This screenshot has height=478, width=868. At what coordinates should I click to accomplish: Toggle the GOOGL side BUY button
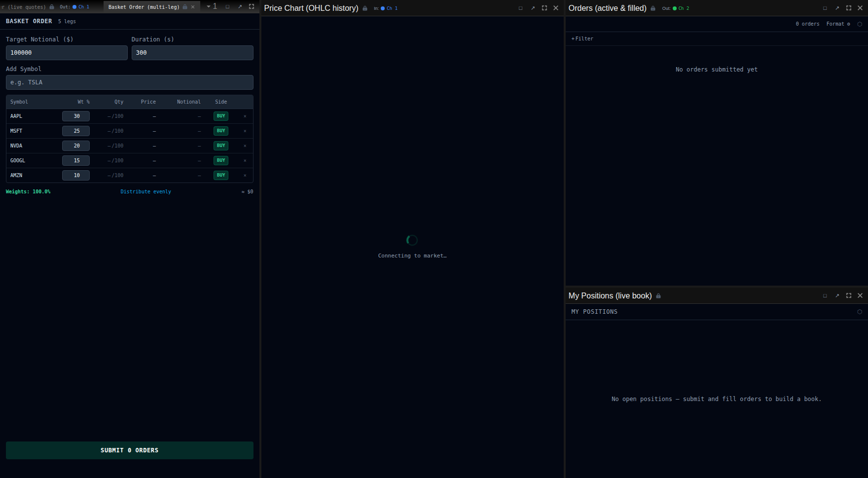point(221,160)
